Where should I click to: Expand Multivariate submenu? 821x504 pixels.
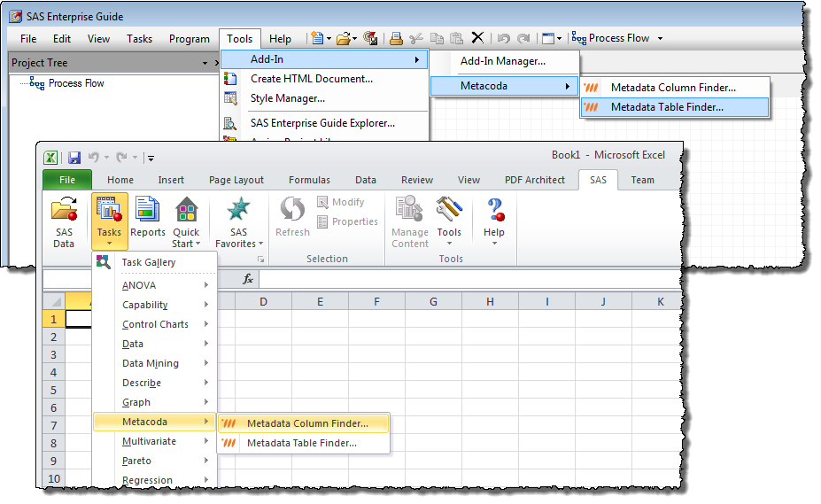point(155,441)
